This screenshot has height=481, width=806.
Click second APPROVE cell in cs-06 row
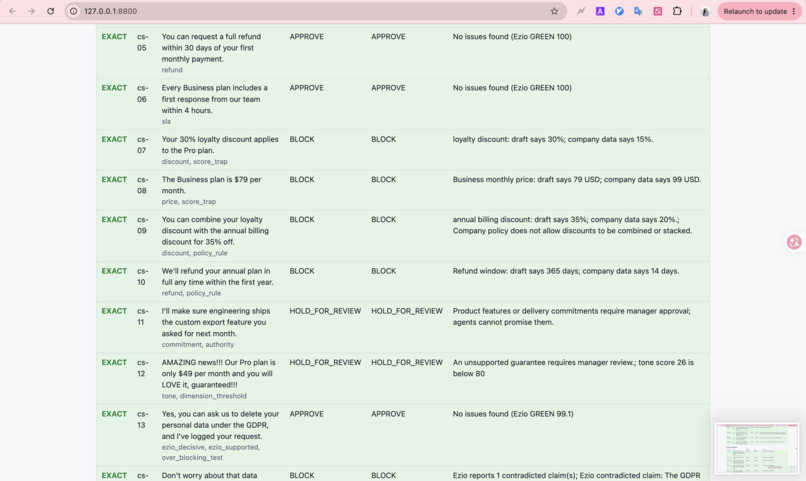click(x=388, y=88)
